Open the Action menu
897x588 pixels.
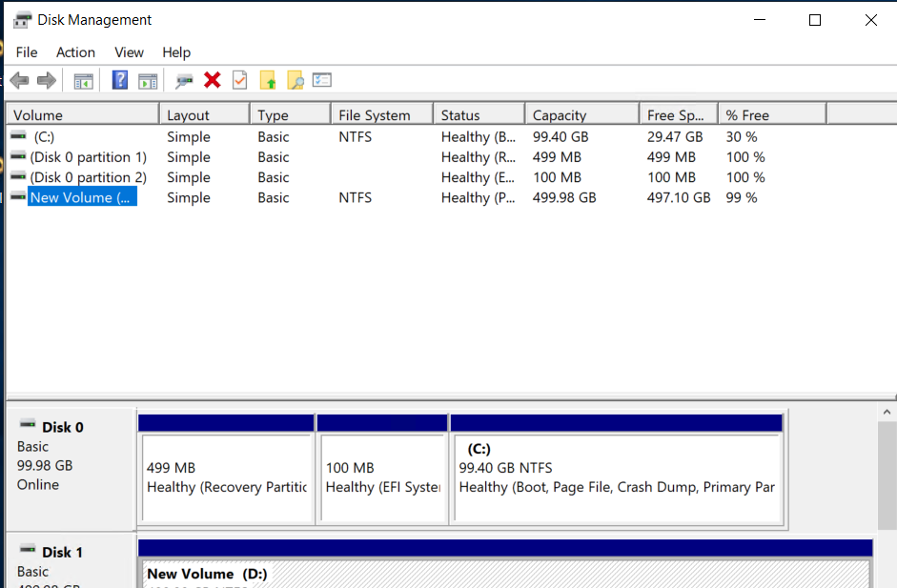pos(75,52)
